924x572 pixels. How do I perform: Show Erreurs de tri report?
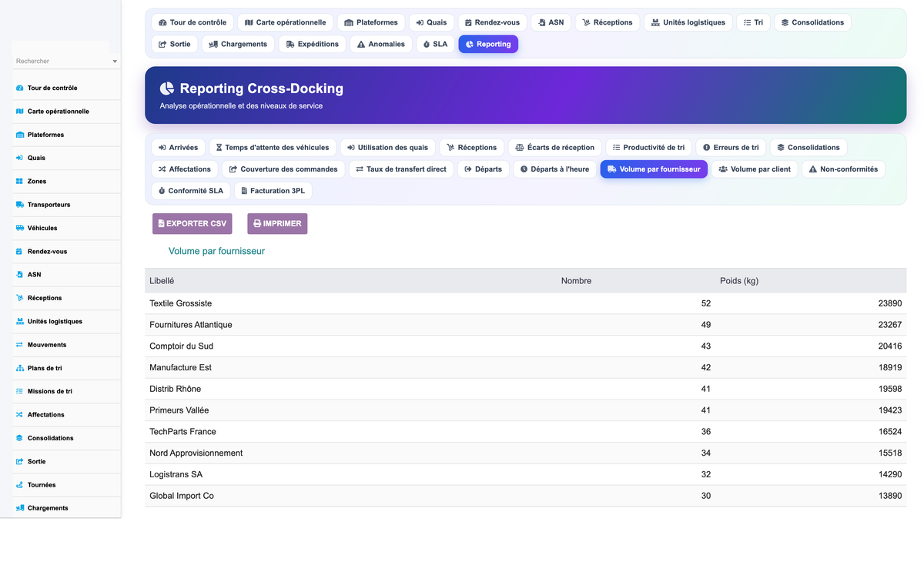pos(731,147)
